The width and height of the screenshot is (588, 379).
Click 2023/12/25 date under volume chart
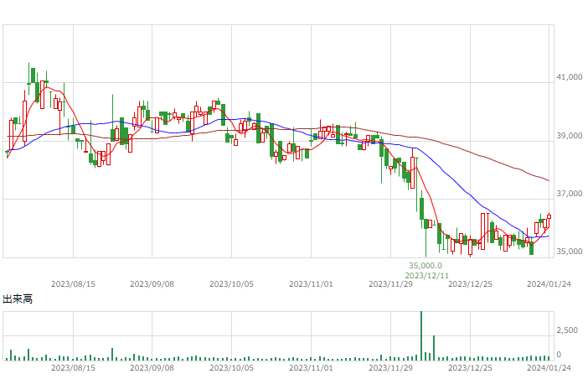tap(470, 368)
